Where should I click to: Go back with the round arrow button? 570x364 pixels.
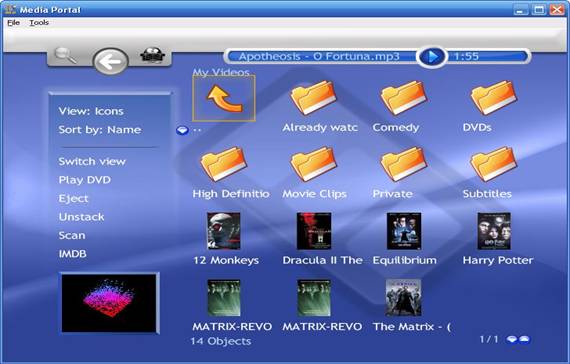pos(111,61)
